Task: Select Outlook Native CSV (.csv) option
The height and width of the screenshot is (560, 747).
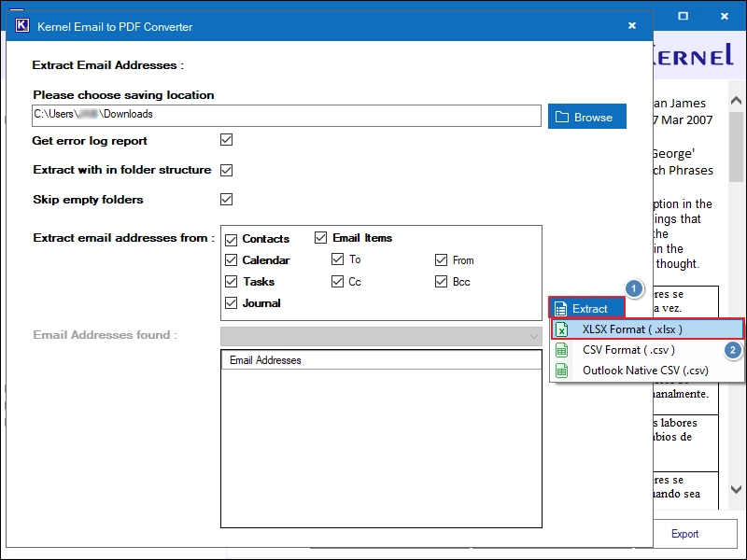Action: pyautogui.click(x=647, y=371)
